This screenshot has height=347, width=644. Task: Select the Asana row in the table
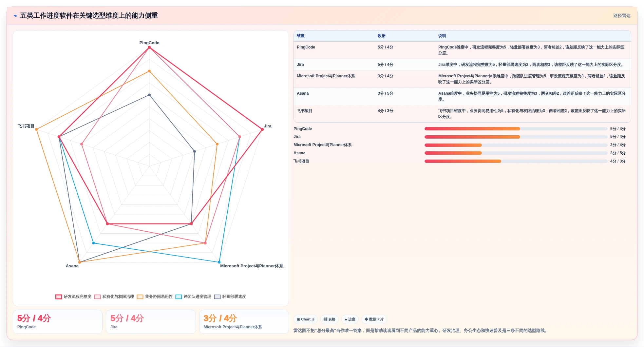click(x=462, y=96)
